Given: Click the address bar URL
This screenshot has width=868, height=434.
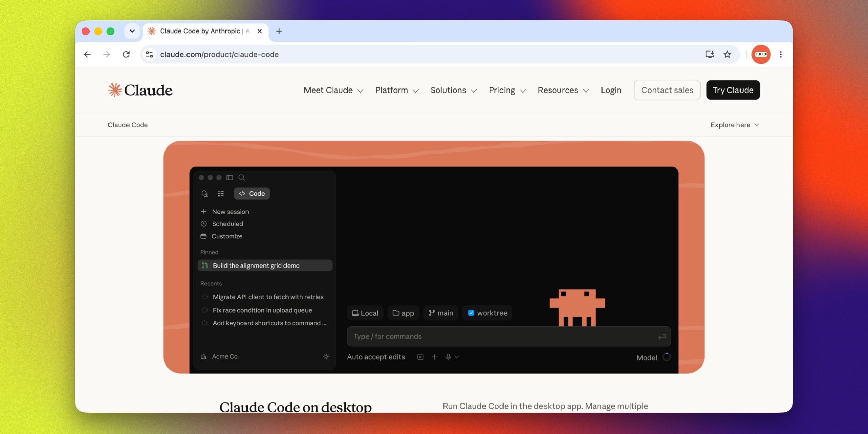Looking at the screenshot, I should (219, 54).
